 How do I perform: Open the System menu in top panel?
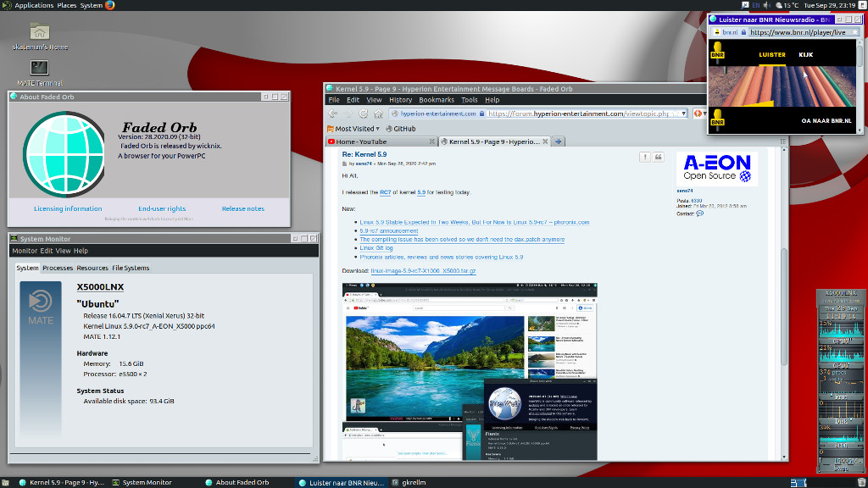92,5
